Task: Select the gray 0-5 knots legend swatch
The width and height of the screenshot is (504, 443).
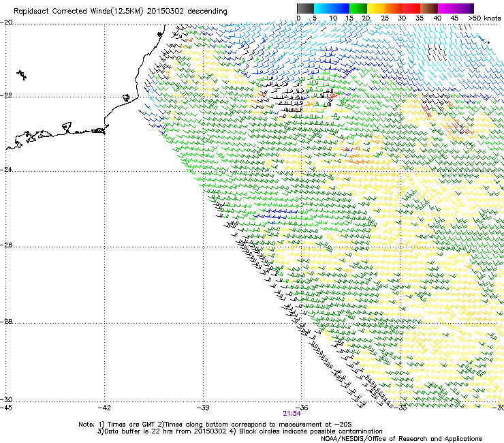Action: pos(305,8)
